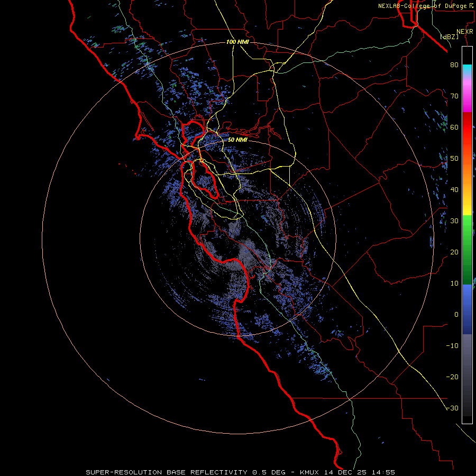Click the "[dBZ]" unit label above the color bar
The height and width of the screenshot is (476, 476).
[x=449, y=37]
